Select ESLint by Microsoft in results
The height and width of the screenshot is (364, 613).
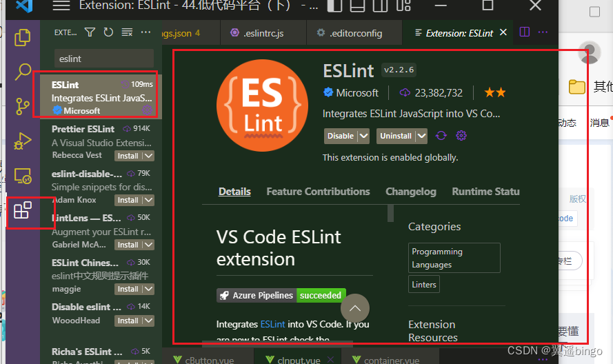pyautogui.click(x=101, y=97)
